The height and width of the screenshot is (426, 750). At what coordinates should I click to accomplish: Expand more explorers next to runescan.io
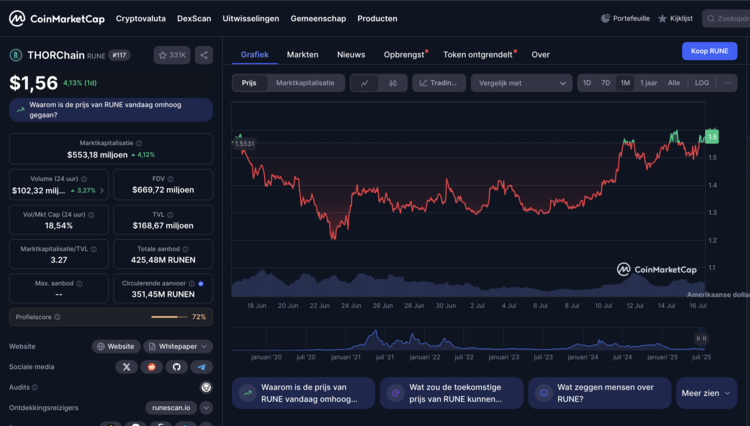click(x=206, y=408)
